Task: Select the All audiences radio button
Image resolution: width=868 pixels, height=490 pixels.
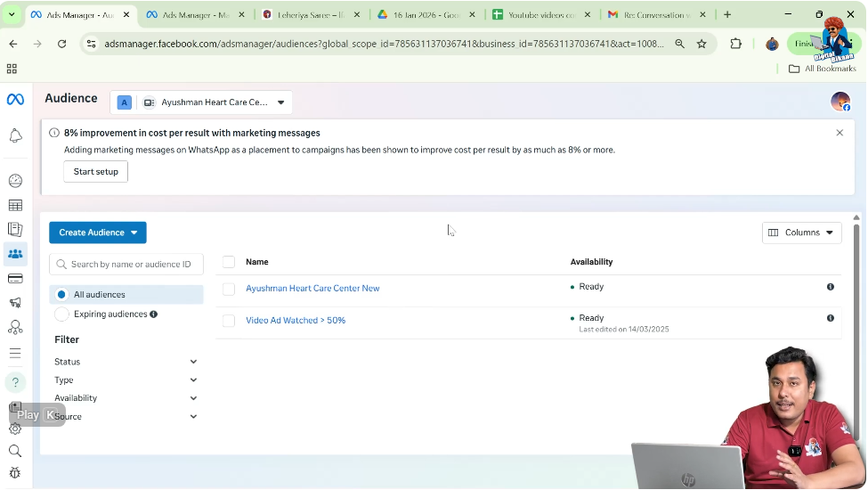Action: (61, 295)
